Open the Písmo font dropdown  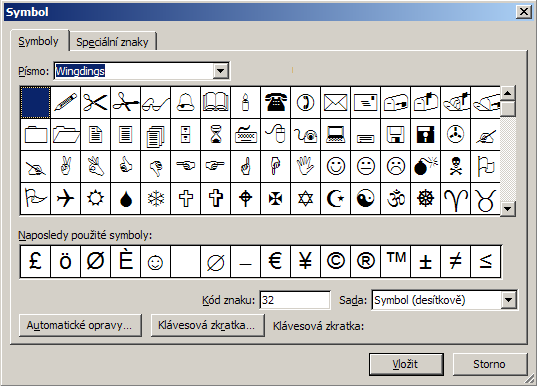(220, 71)
